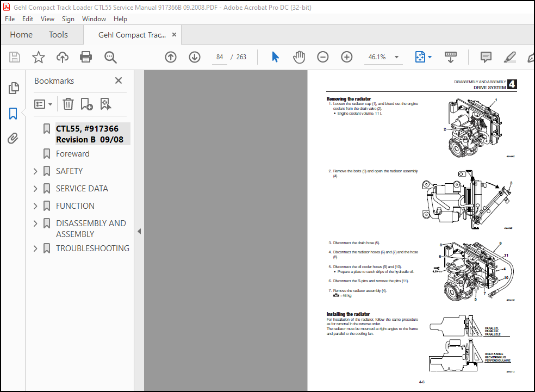Expand DISASSEMBLY AND ASSEMBLY bookmark
The height and width of the screenshot is (392, 535).
(35, 223)
